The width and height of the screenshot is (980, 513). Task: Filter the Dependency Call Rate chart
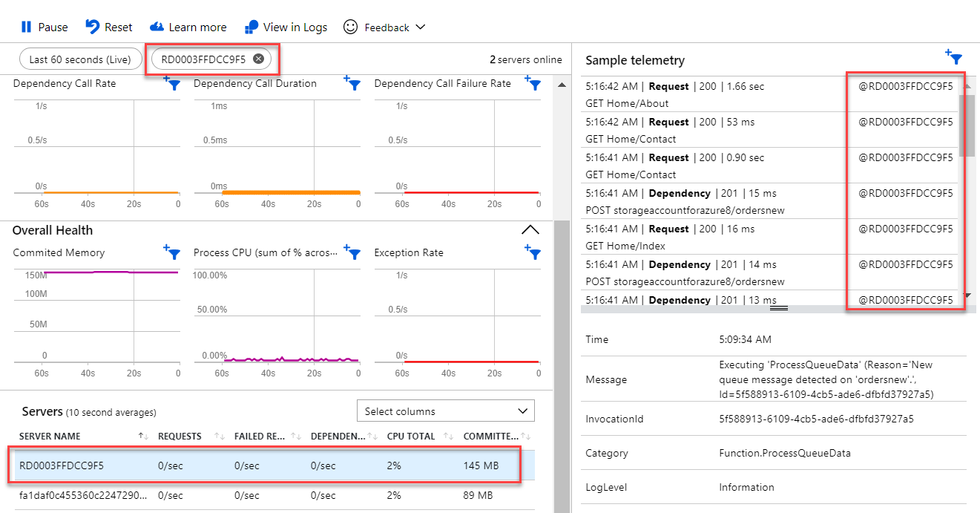point(171,84)
